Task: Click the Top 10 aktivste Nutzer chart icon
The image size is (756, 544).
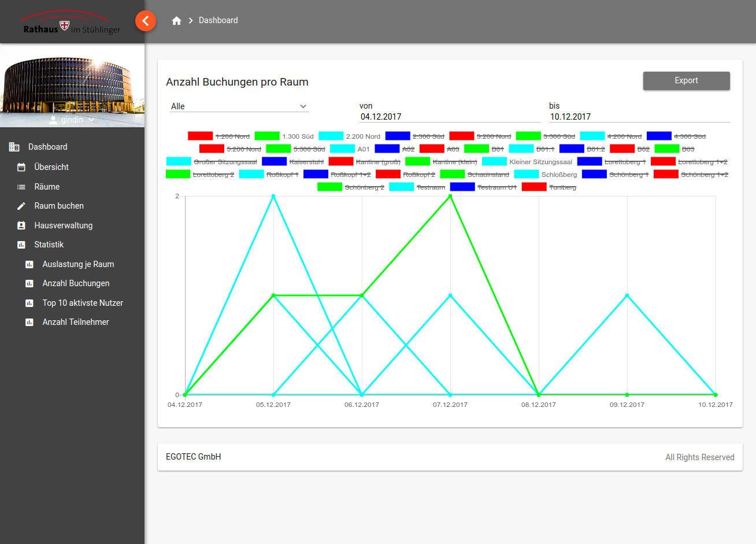Action: pos(29,303)
